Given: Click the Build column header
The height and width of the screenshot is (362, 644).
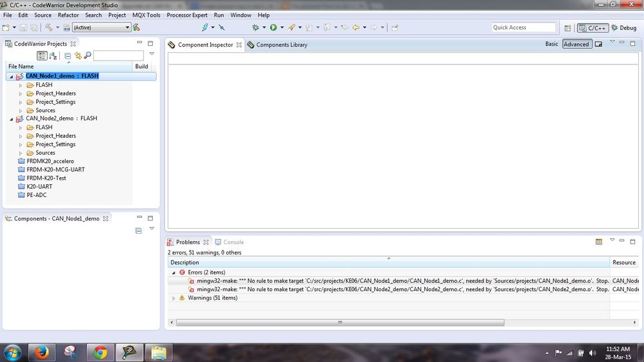Looking at the screenshot, I should [141, 66].
